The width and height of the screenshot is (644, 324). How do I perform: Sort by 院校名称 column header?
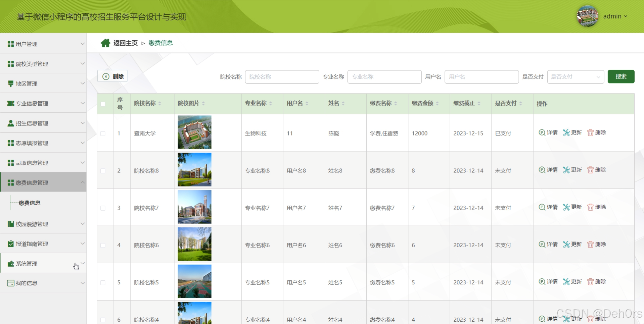(147, 103)
